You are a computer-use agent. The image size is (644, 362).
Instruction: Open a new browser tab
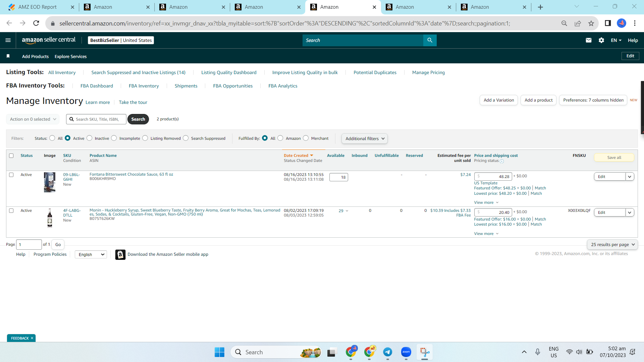coord(540,7)
